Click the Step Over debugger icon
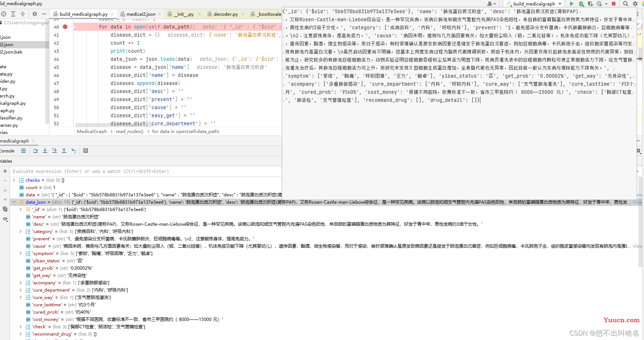Viewport: 644px width, 340px height. coord(35,151)
